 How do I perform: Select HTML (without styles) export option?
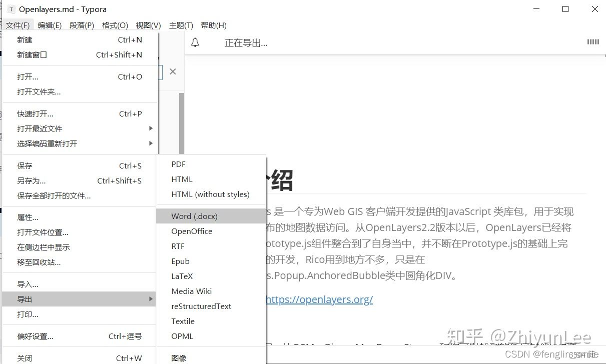pos(211,194)
